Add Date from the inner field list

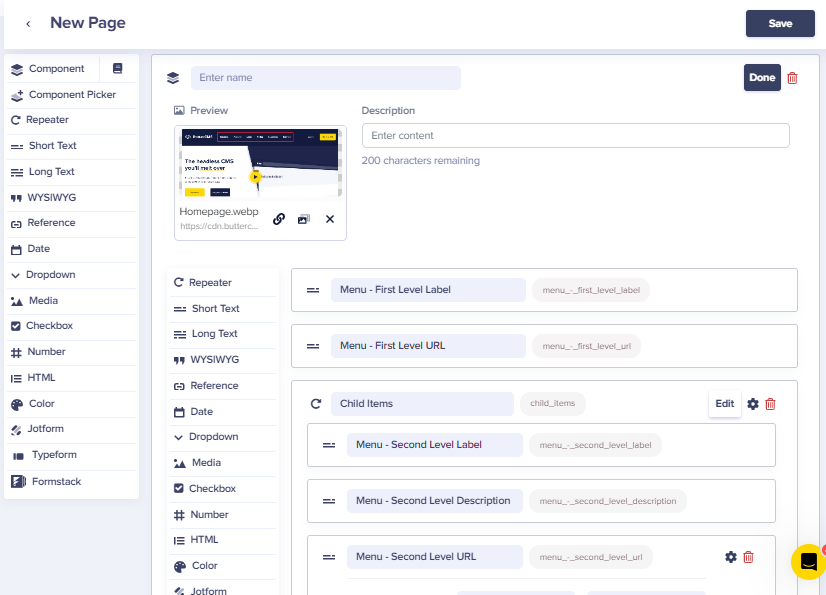(x=223, y=412)
